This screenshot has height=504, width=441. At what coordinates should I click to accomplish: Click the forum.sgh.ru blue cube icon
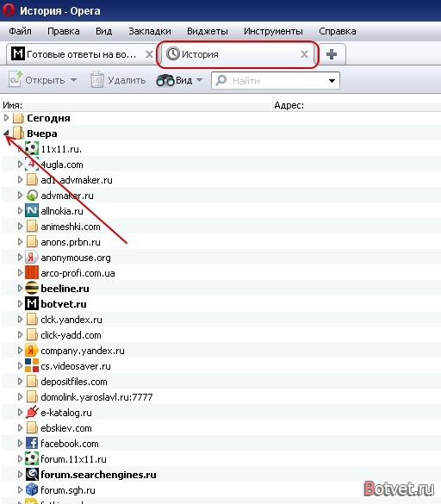pos(32,489)
